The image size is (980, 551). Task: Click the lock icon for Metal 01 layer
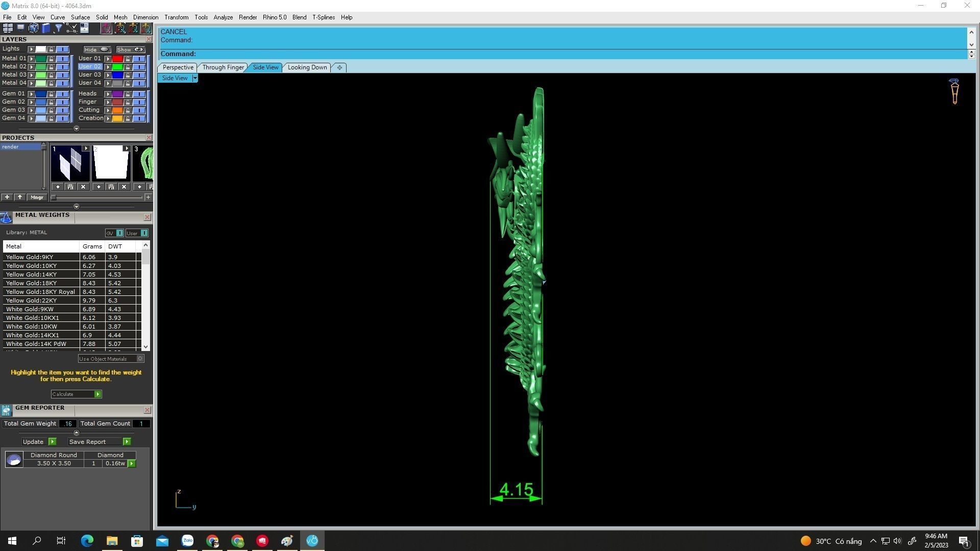pyautogui.click(x=51, y=59)
